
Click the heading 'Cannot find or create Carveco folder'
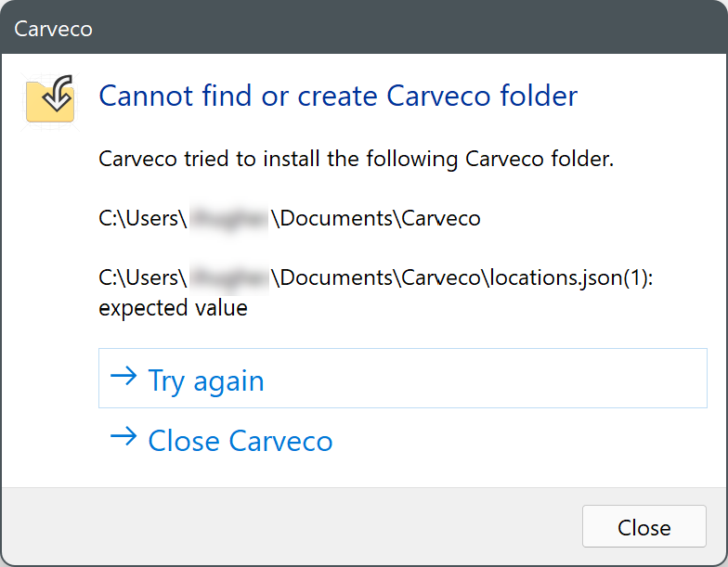[x=338, y=96]
